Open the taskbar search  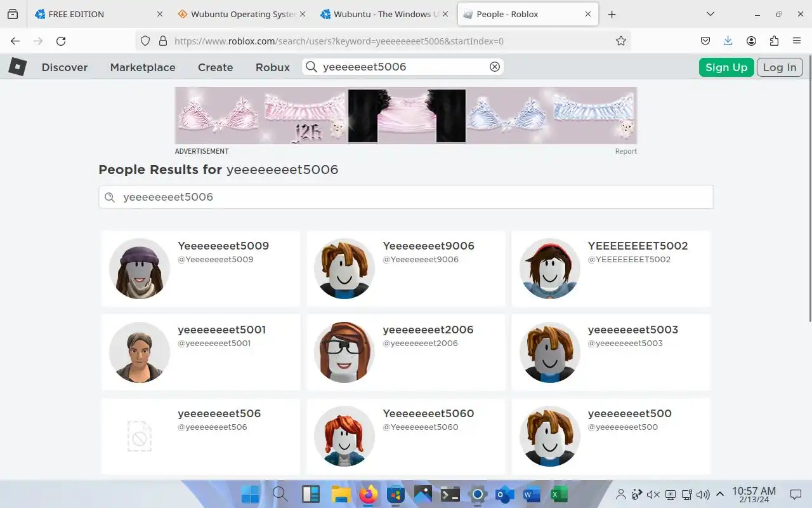click(x=280, y=494)
